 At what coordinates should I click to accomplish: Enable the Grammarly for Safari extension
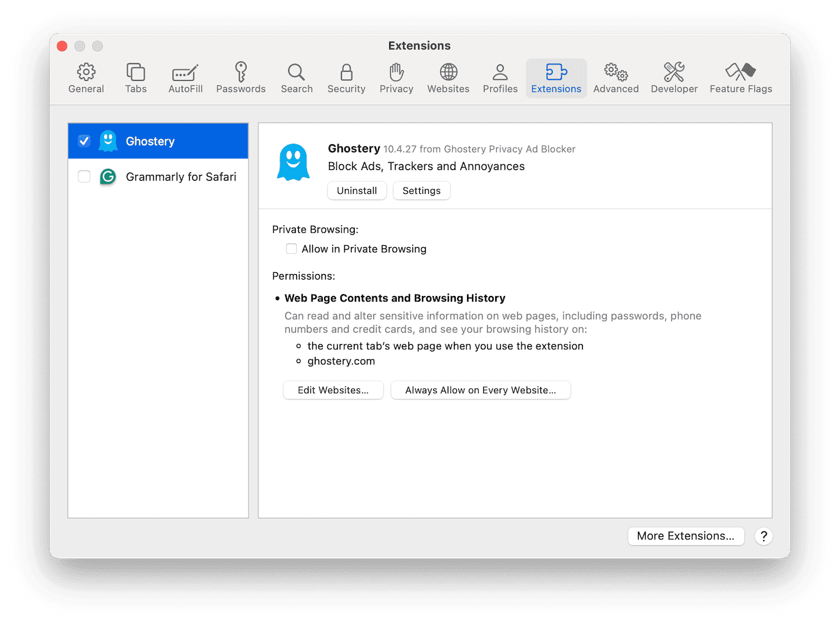(x=84, y=176)
